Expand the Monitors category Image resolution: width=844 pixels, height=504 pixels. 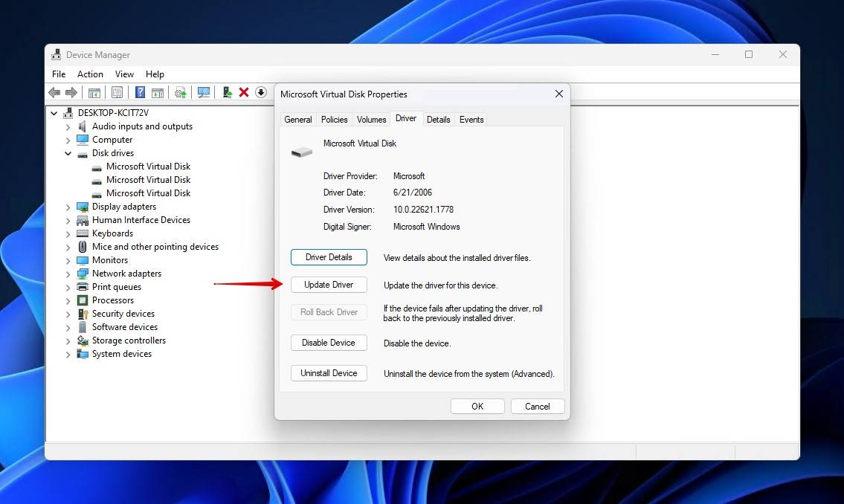pyautogui.click(x=68, y=261)
